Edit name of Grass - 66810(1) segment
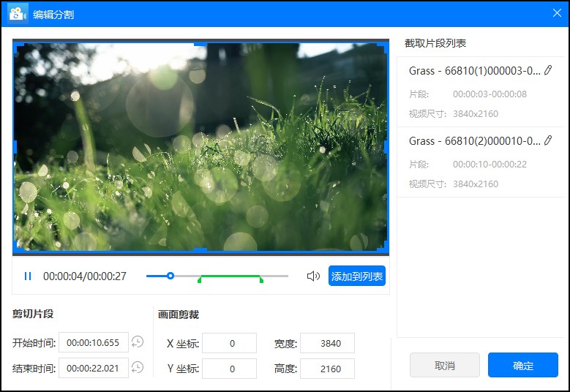The image size is (570, 392). pyautogui.click(x=548, y=70)
